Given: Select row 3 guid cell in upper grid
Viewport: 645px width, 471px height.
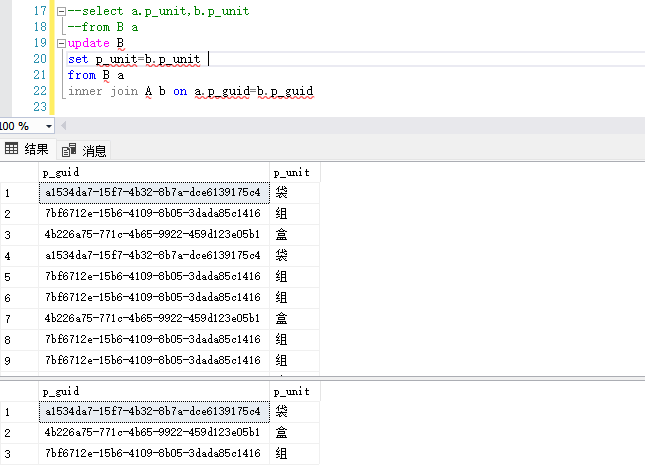Looking at the screenshot, I should coord(154,234).
